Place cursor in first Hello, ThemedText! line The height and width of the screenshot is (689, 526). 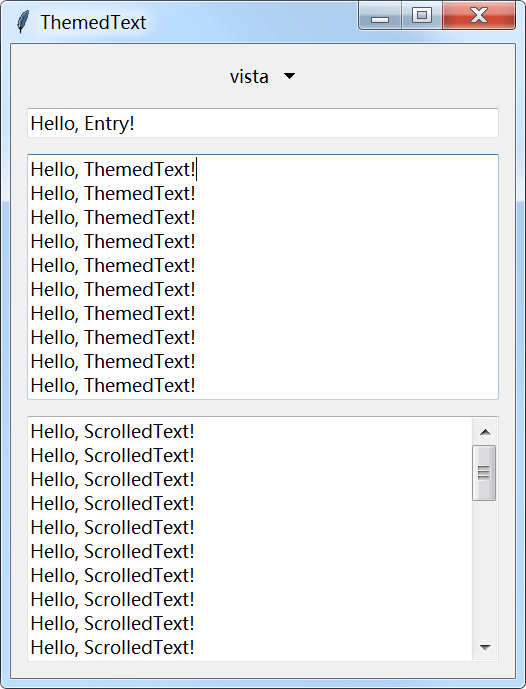click(x=113, y=170)
